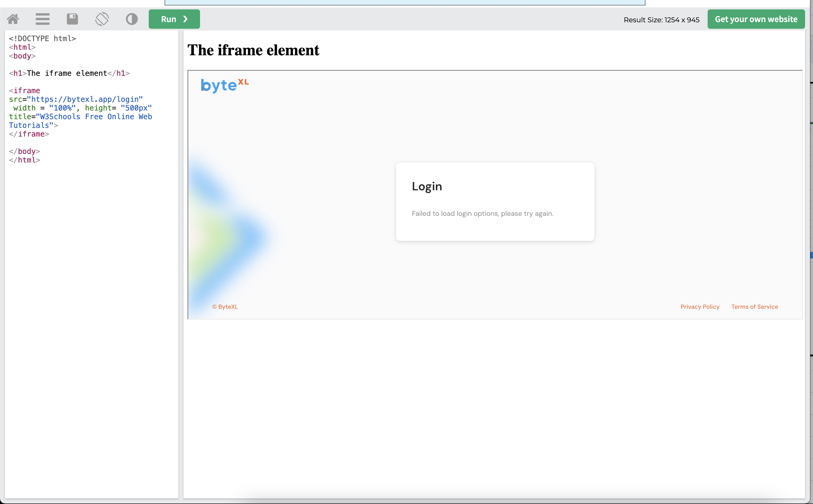Click the rotate orientation icon

pos(102,19)
